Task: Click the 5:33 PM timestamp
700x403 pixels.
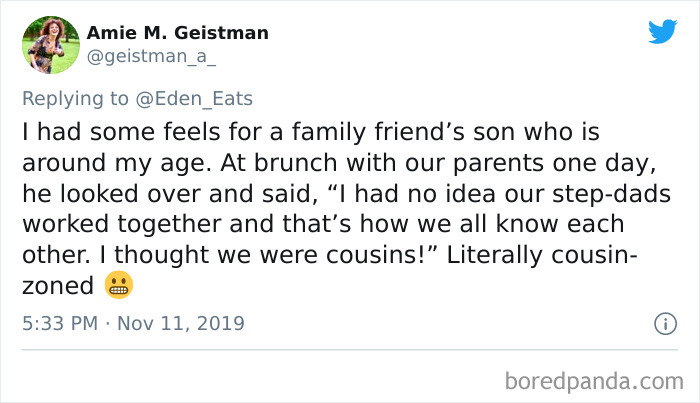Action: coord(58,324)
